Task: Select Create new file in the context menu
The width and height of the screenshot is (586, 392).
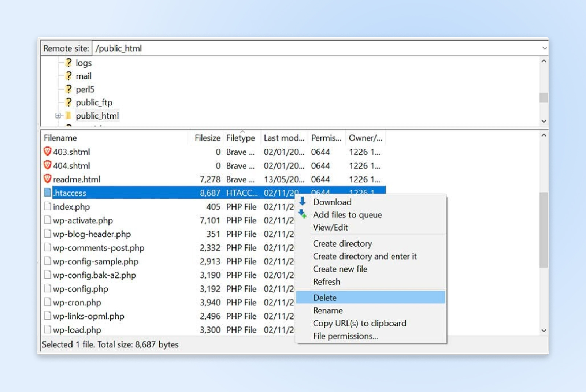Action: coord(340,269)
